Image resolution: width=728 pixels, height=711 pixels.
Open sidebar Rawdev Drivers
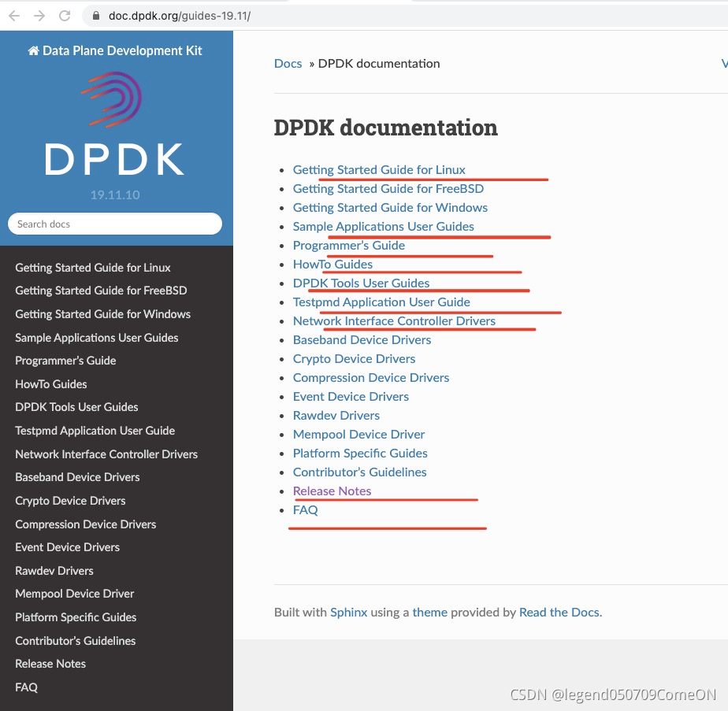[54, 571]
